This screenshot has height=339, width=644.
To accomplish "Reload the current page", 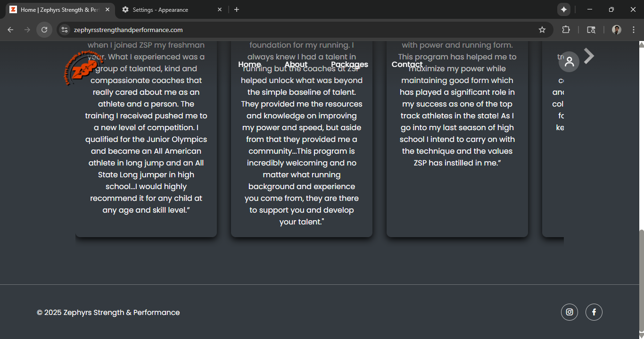I will 44,29.
